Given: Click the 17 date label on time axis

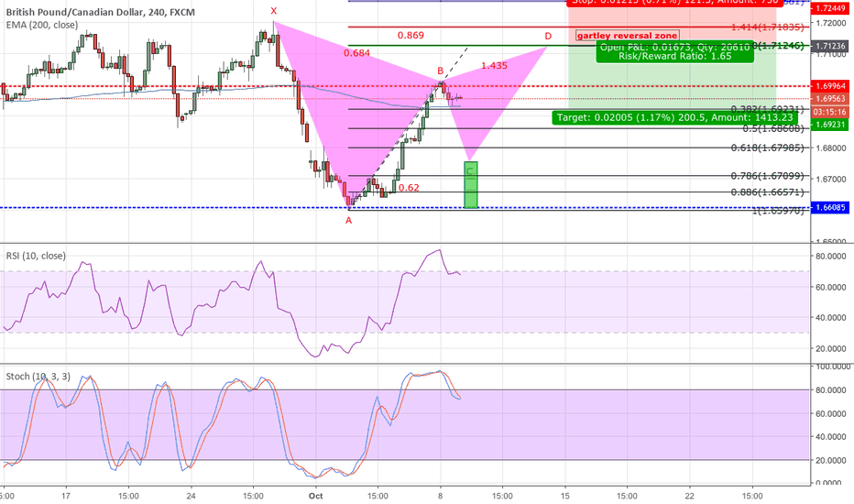Looking at the screenshot, I should click(66, 496).
